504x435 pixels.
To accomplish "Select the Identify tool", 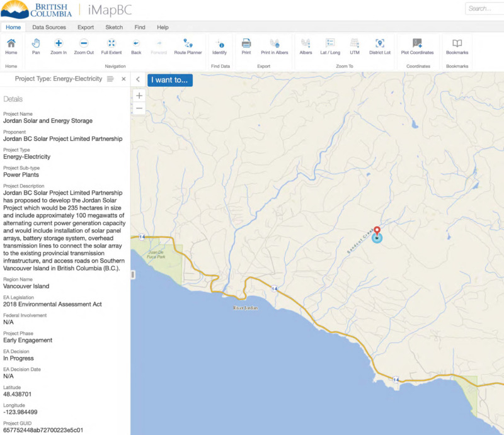I will [219, 47].
